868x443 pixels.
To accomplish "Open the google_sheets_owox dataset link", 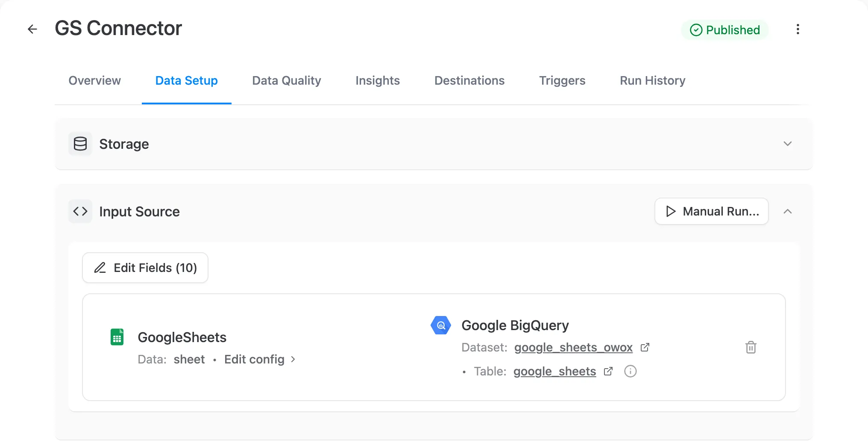I will pyautogui.click(x=573, y=347).
